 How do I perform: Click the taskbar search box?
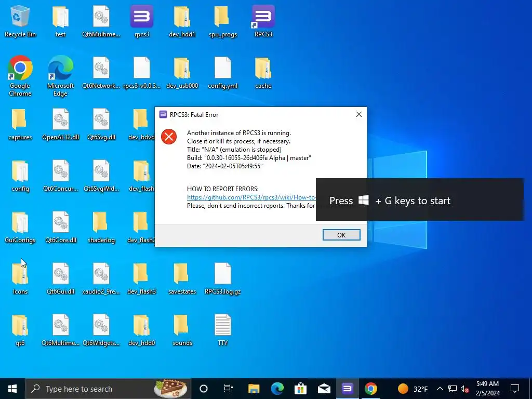click(108, 389)
